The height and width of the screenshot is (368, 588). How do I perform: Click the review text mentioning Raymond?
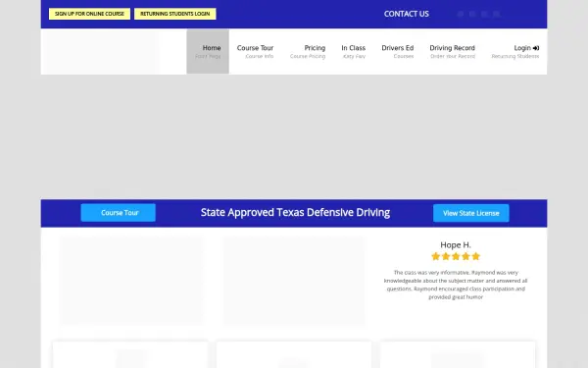coord(456,285)
